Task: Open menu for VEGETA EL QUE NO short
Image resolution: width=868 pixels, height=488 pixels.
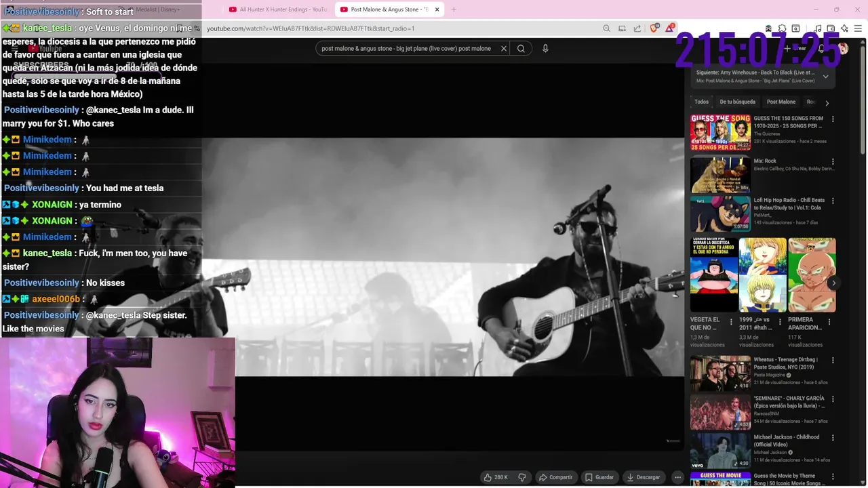Action: pos(731,322)
